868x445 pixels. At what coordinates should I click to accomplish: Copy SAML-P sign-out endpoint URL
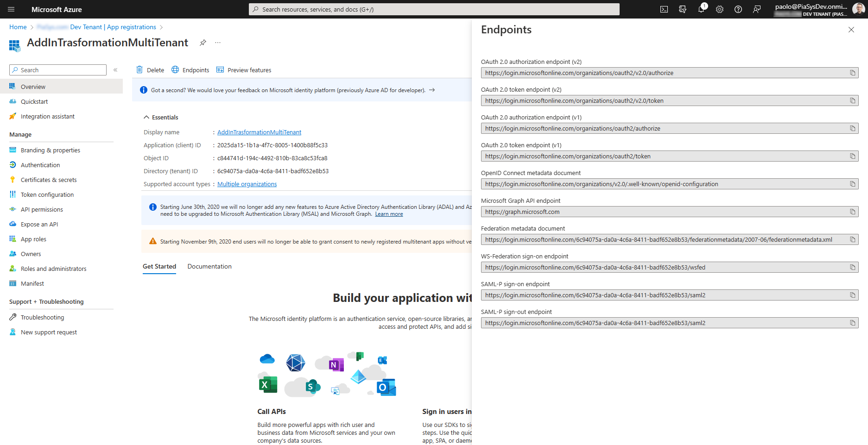click(x=853, y=323)
